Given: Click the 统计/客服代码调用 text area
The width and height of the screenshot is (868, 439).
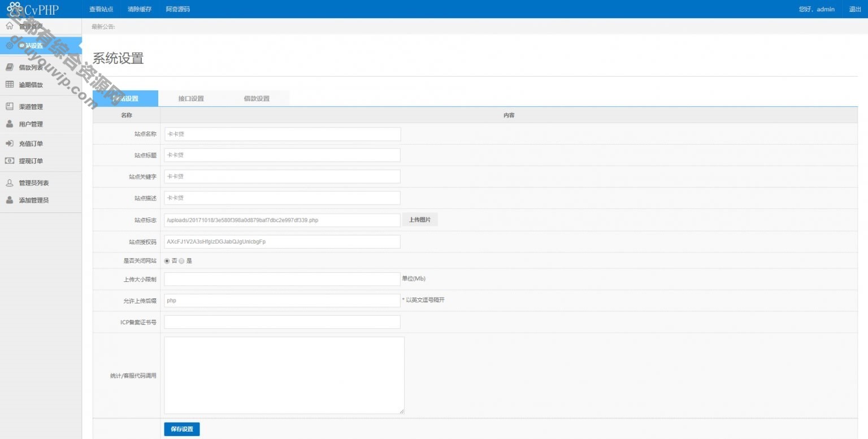Looking at the screenshot, I should click(284, 375).
